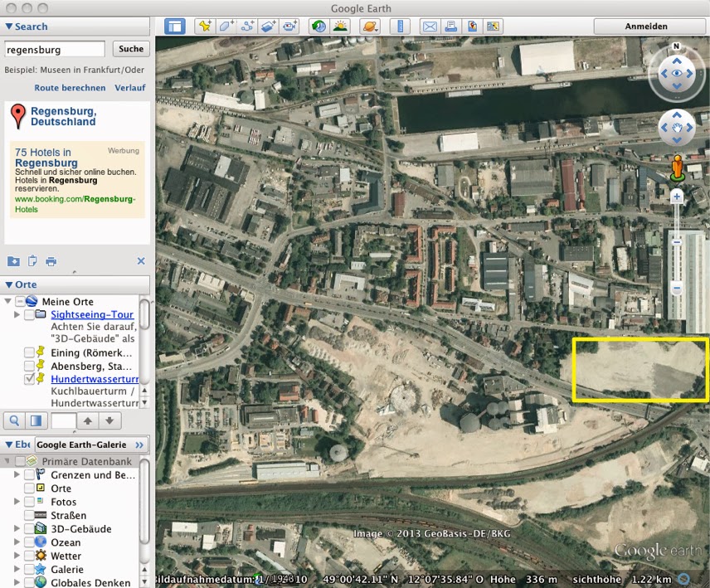Enable the Sightseeing-Tour checkbox
Screen dimensions: 710x588
[x=29, y=314]
